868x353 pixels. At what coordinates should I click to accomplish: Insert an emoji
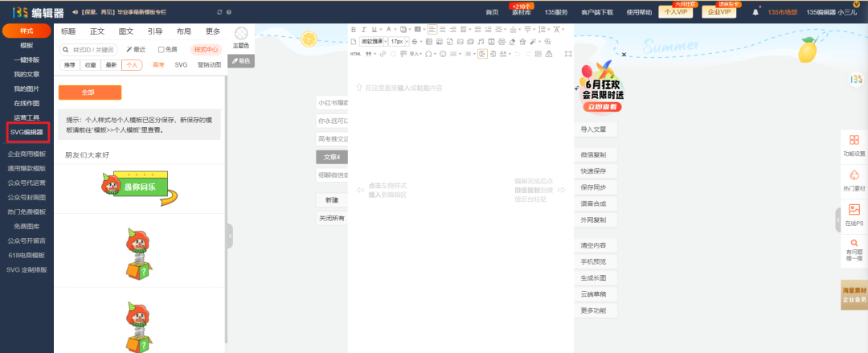(x=443, y=54)
